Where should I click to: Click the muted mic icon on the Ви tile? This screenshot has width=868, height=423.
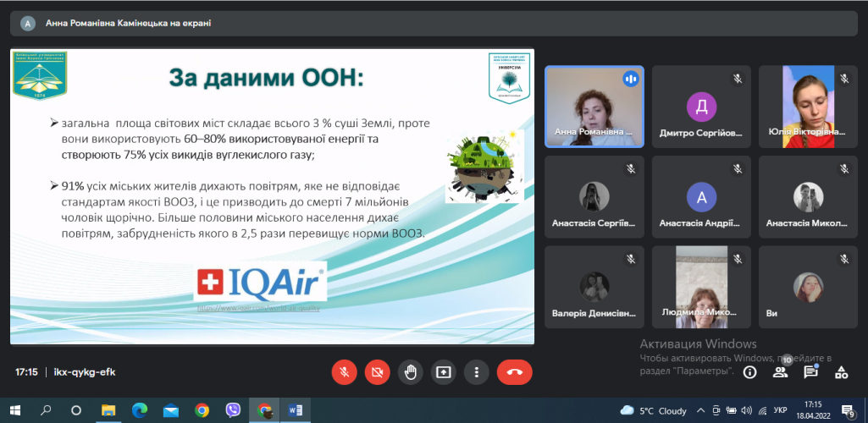tap(844, 259)
